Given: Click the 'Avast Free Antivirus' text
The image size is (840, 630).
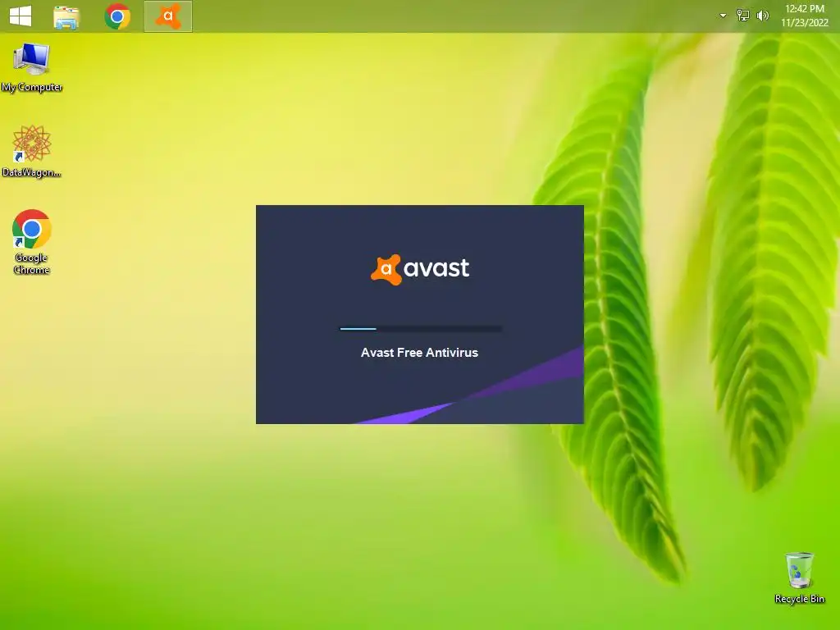Looking at the screenshot, I should [419, 353].
